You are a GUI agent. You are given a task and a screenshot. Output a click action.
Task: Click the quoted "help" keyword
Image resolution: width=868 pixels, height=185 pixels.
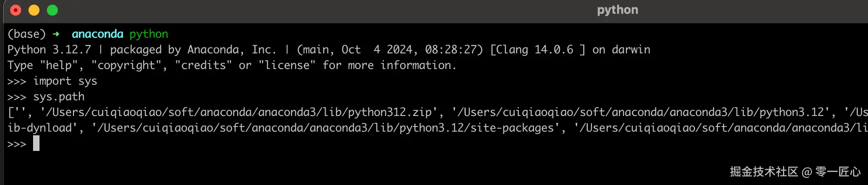point(59,65)
